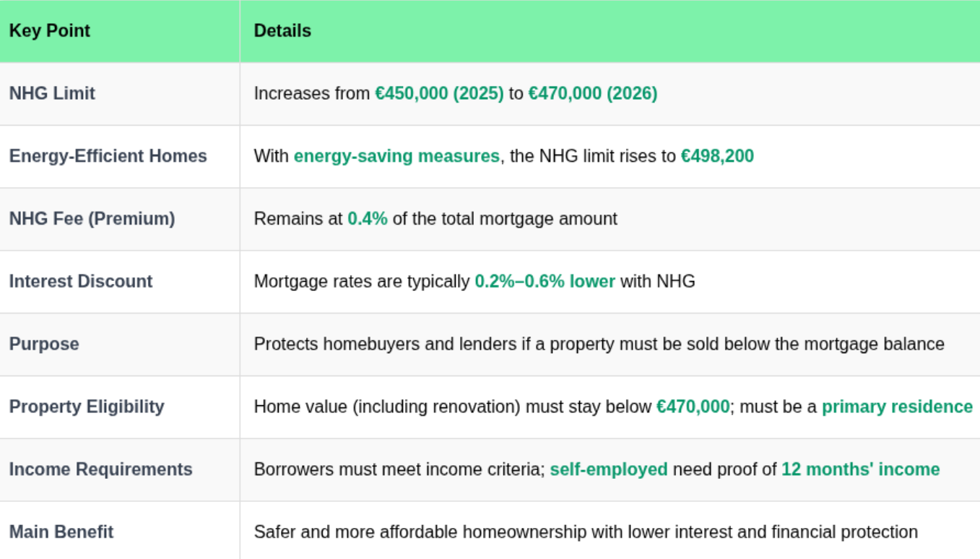Click the highlighted "€450,000 (2025)" text
The image size is (980, 559).
click(439, 93)
